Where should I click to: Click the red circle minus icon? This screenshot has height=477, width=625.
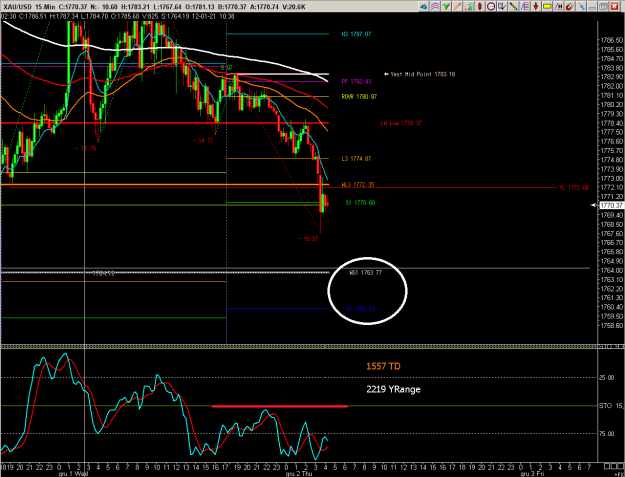coord(491,6)
